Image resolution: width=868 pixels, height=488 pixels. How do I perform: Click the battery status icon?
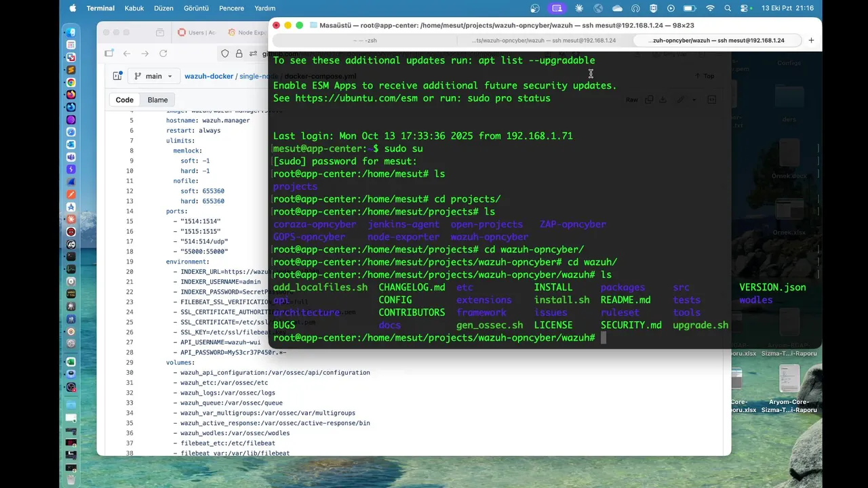click(690, 8)
